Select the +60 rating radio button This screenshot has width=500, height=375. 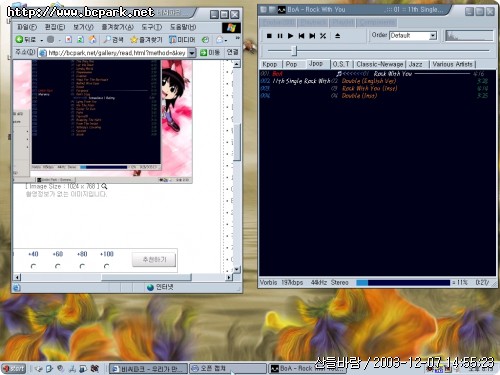58,266
